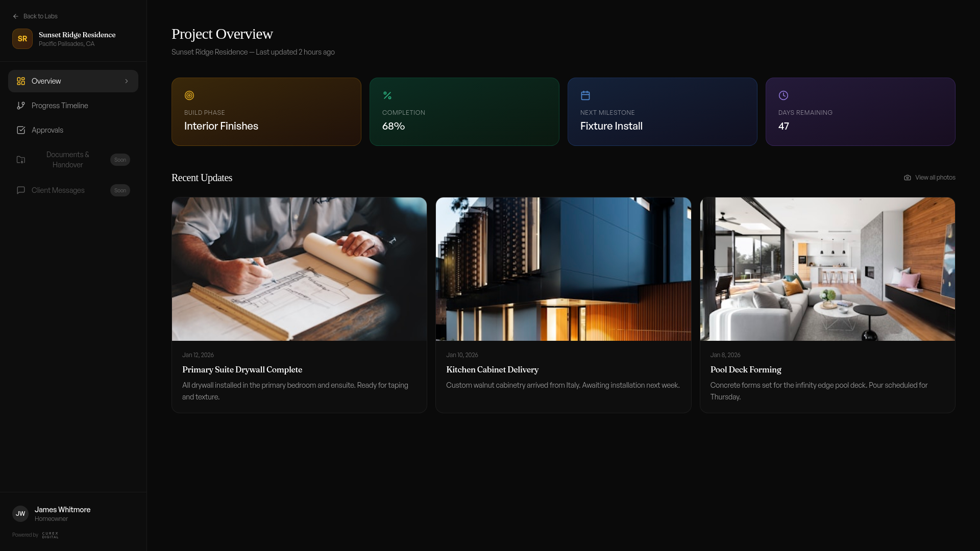The width and height of the screenshot is (980, 551).
Task: Click the Overview grid icon in sidebar
Action: (x=21, y=81)
